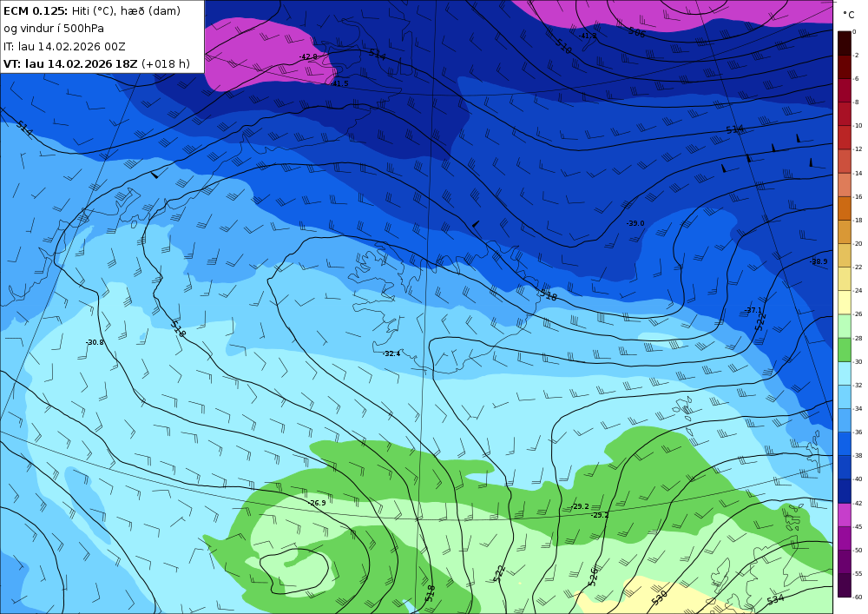Click the title line 'ECM 0.125: Hiti (°C), hæð (dam)'
The image size is (868, 614).
coord(92,11)
